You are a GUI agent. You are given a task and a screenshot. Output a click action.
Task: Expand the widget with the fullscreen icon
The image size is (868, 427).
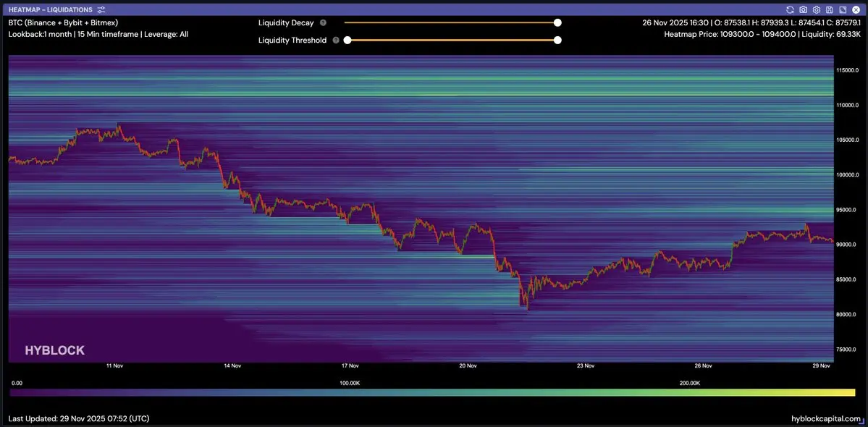(843, 10)
